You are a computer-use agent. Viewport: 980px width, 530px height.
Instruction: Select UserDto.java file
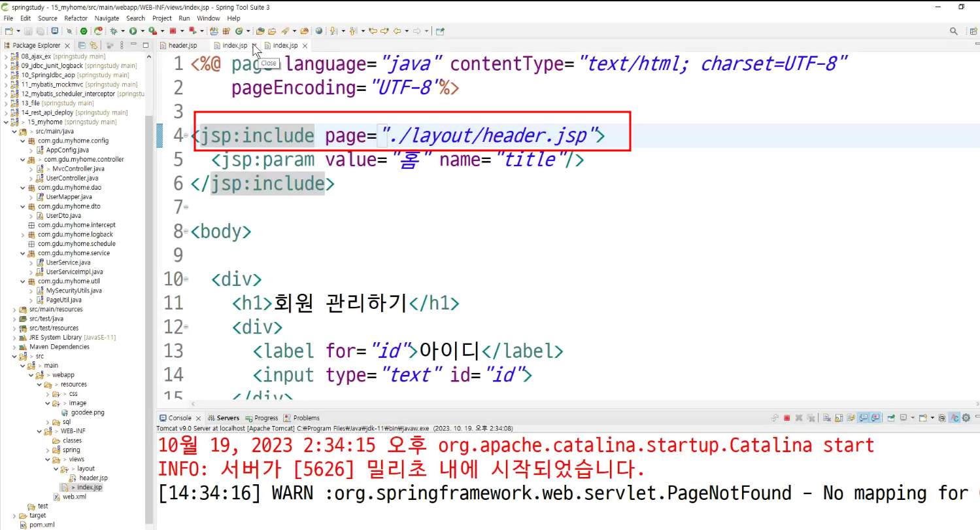coord(63,216)
